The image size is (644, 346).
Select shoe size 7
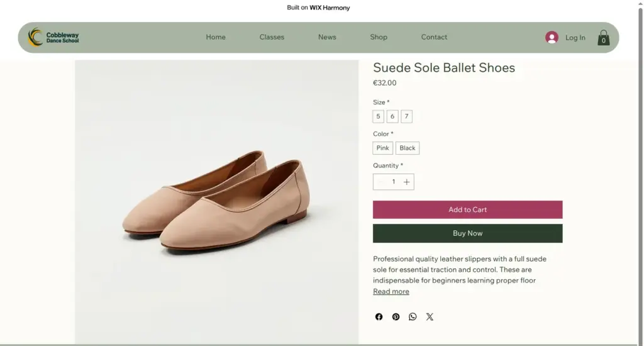click(407, 116)
